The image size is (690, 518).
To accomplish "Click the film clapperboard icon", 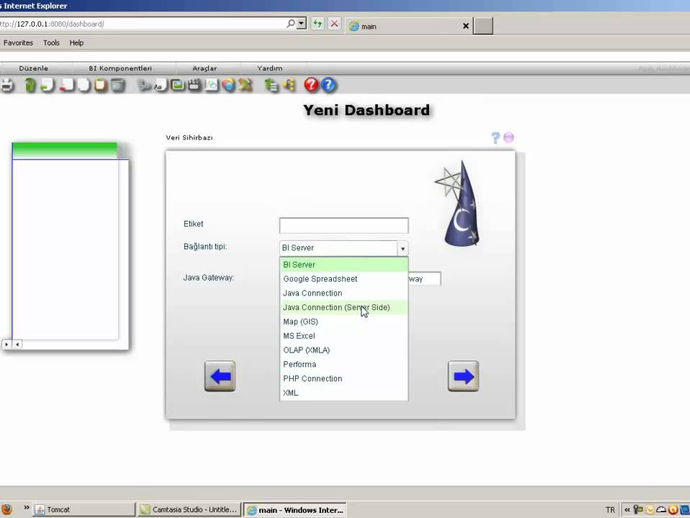I will tap(194, 85).
